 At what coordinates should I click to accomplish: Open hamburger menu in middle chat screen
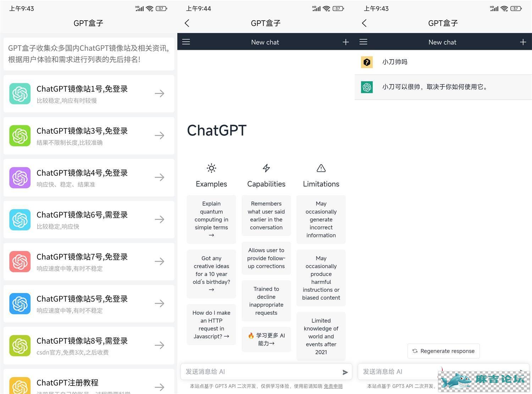186,42
